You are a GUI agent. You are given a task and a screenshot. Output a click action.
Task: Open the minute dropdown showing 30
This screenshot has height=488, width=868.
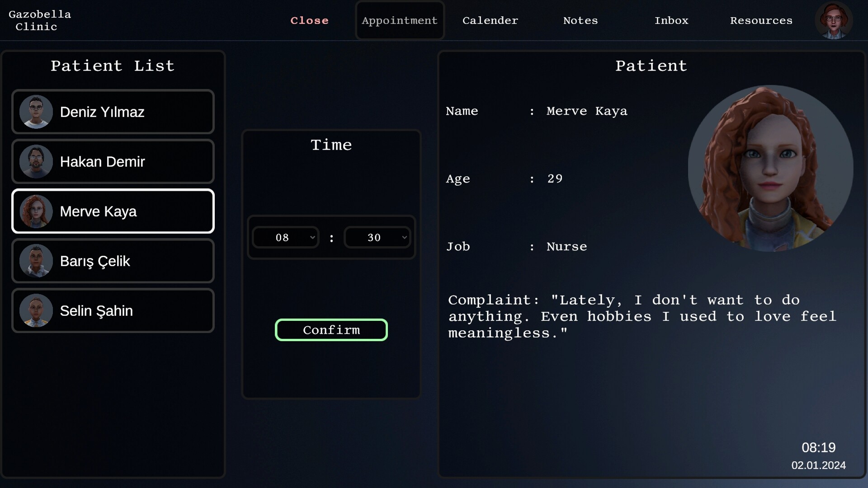(377, 237)
